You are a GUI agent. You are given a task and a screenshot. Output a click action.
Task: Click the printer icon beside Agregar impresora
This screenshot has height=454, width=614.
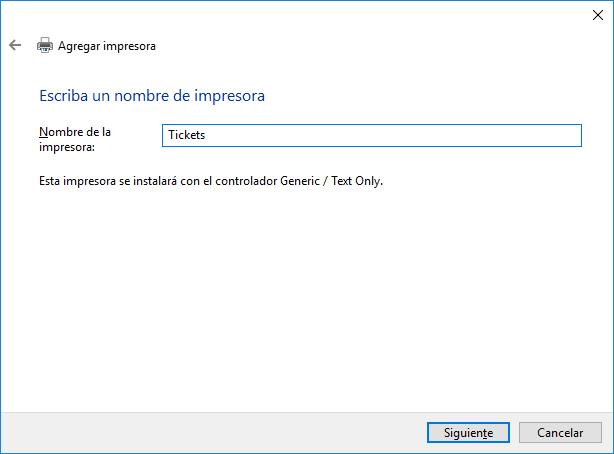[x=45, y=45]
